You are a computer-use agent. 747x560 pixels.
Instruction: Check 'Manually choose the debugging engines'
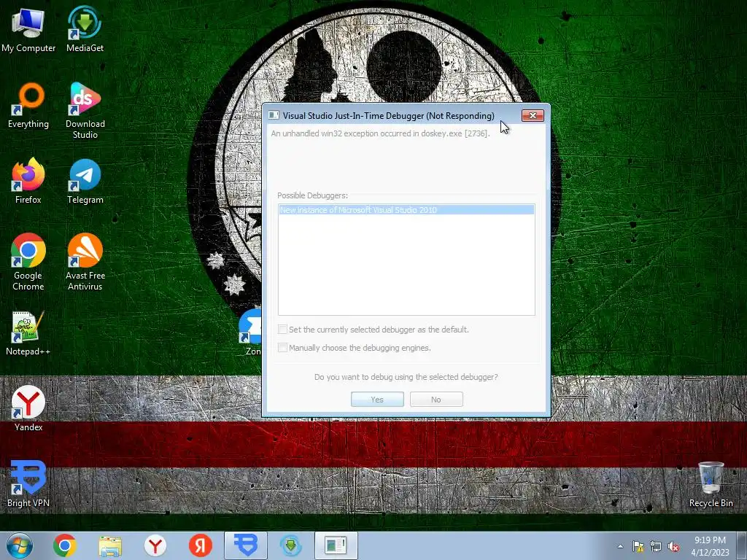tap(282, 348)
